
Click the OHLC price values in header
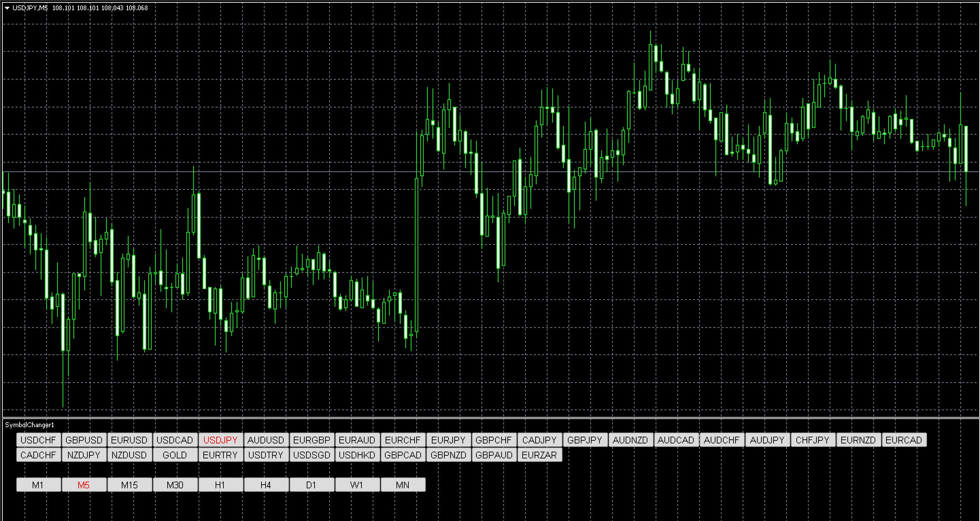pos(100,7)
